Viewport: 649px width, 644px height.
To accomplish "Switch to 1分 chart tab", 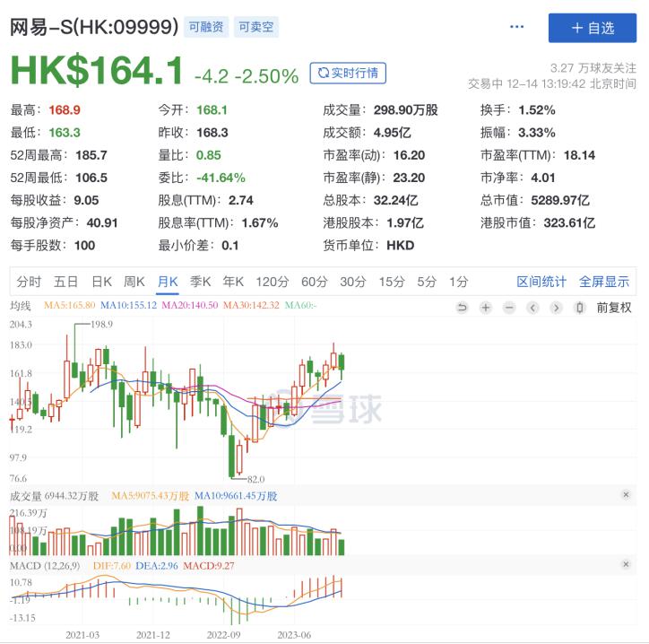I will tap(459, 282).
